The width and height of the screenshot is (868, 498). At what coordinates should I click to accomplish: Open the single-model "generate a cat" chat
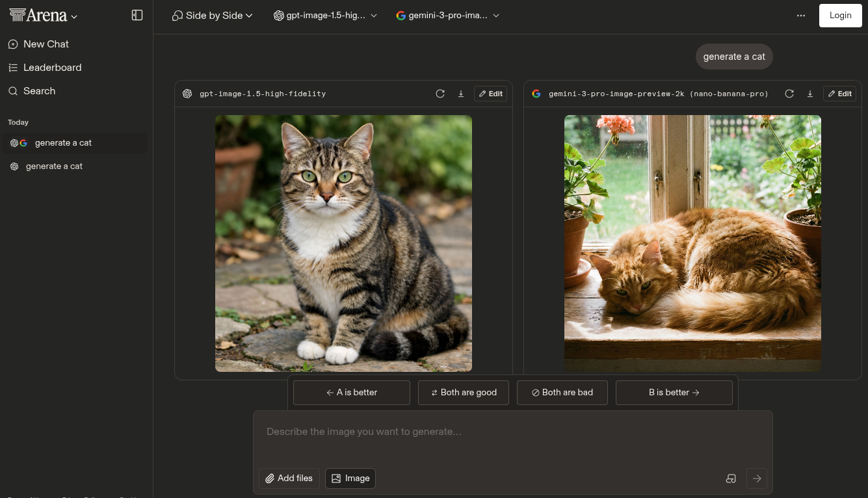75,166
